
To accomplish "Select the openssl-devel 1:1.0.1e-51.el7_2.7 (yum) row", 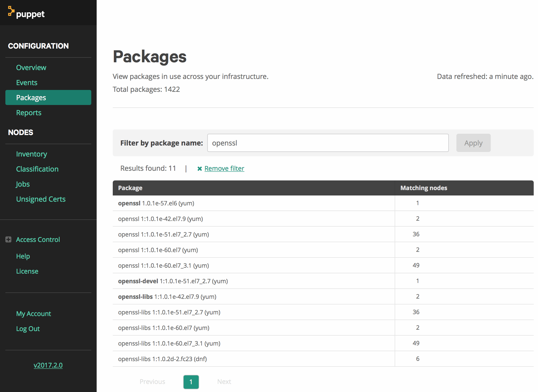I will [x=323, y=281].
